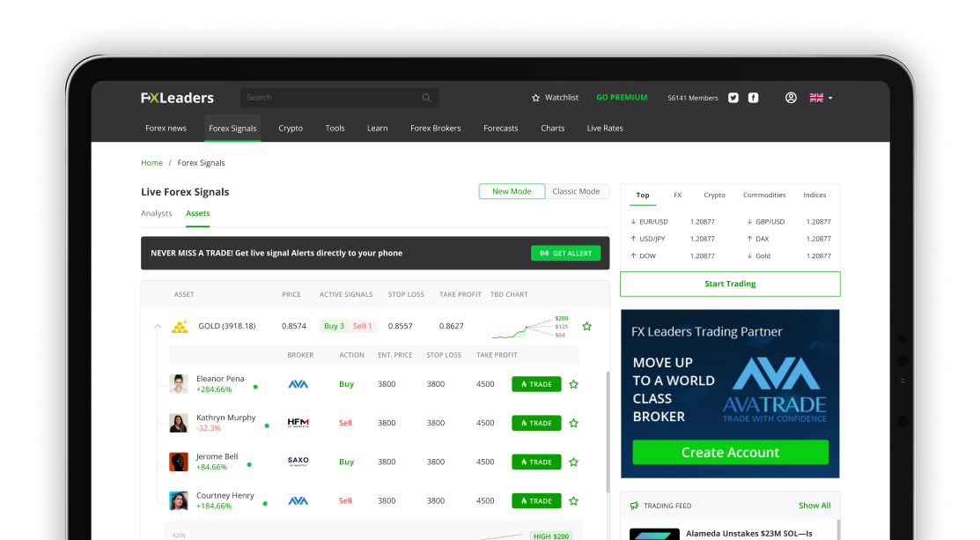Click TRADE button for Eleanor Pena

(536, 384)
